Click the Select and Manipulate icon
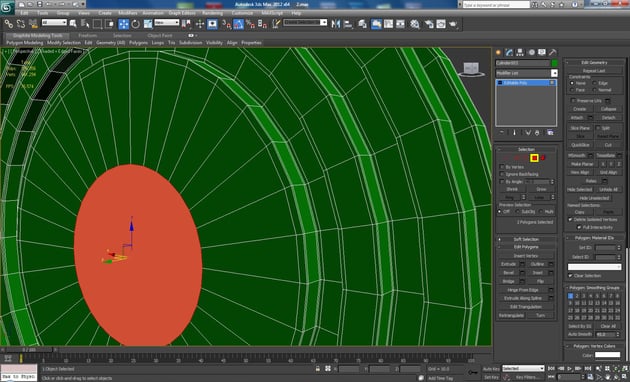The width and height of the screenshot is (630, 382). coord(200,24)
